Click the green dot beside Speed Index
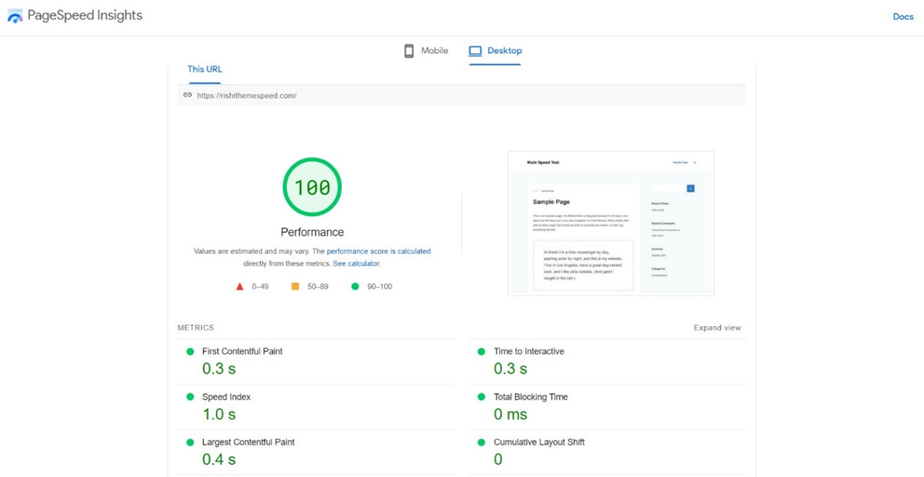The image size is (924, 477). [x=190, y=397]
